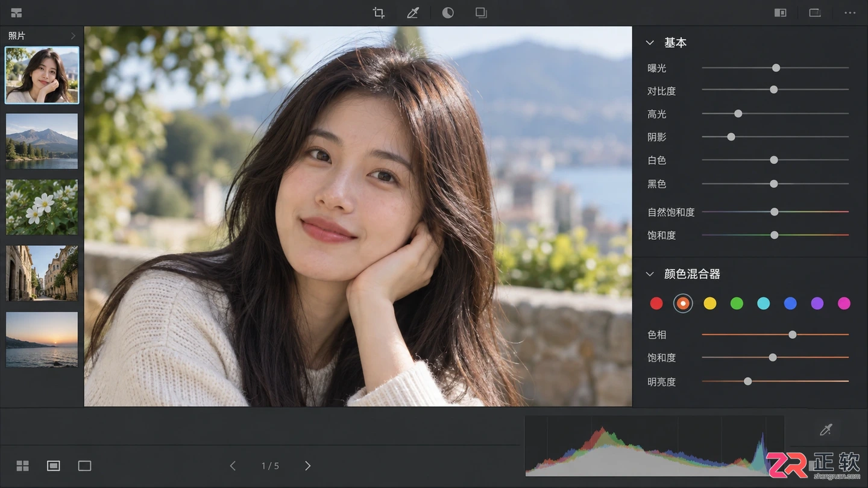Select the woman portrait thumbnail
Image resolution: width=868 pixels, height=488 pixels.
click(x=42, y=75)
